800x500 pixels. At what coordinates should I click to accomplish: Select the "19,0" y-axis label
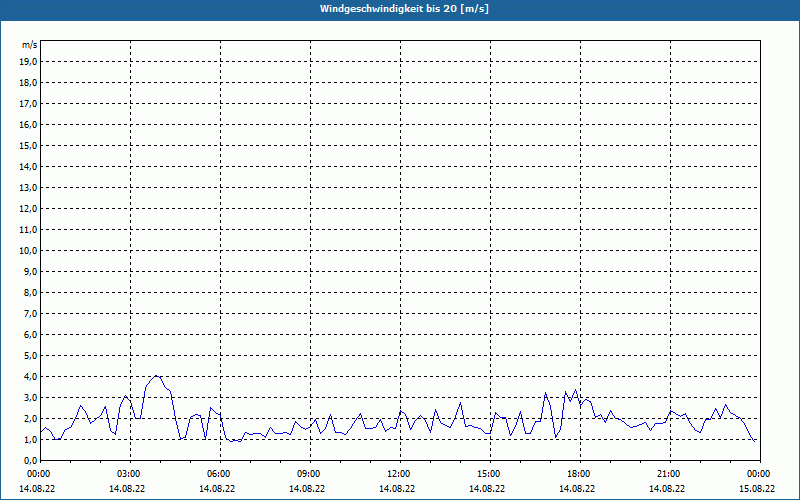29,62
